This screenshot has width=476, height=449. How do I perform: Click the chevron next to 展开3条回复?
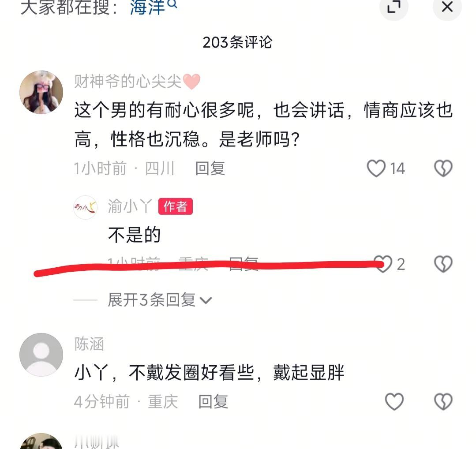pos(206,300)
